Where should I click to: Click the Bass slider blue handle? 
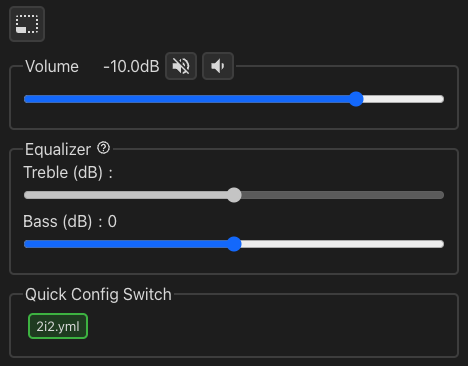[x=234, y=244]
